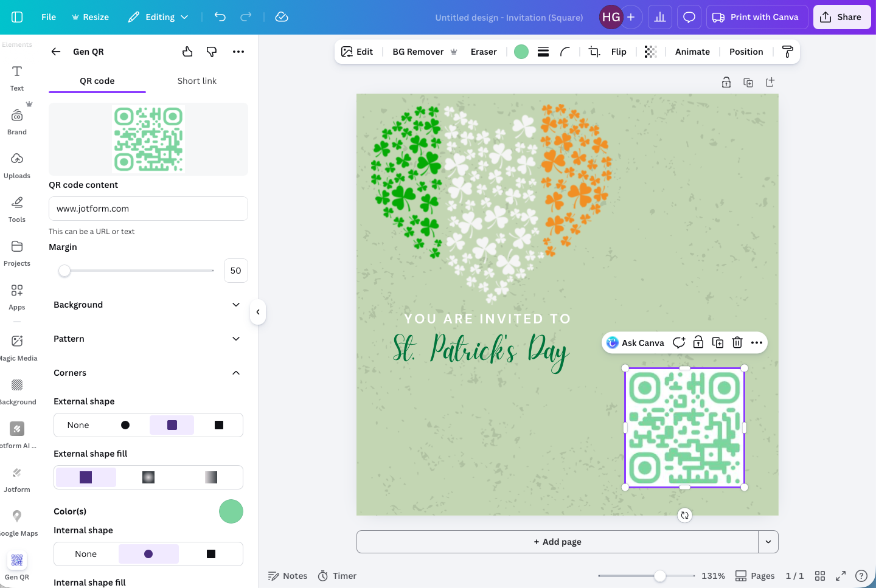
Task: Expand the Pattern section
Action: pyautogui.click(x=148, y=339)
